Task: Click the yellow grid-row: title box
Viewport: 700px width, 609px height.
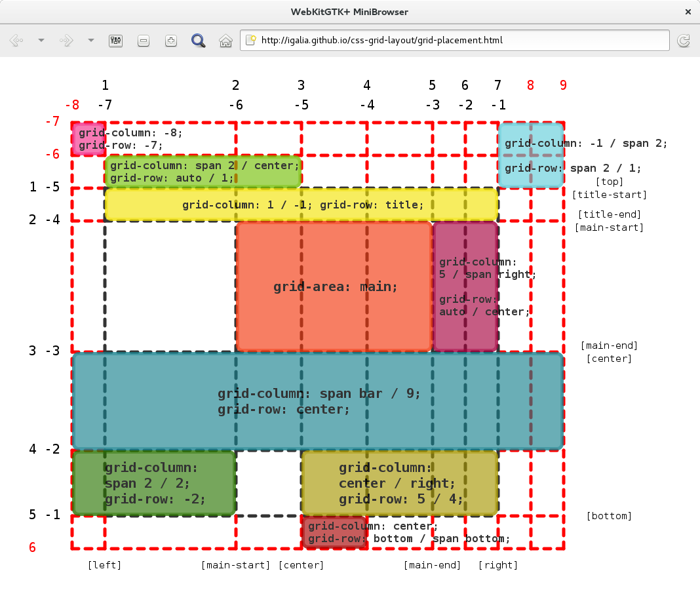Action: tap(301, 205)
